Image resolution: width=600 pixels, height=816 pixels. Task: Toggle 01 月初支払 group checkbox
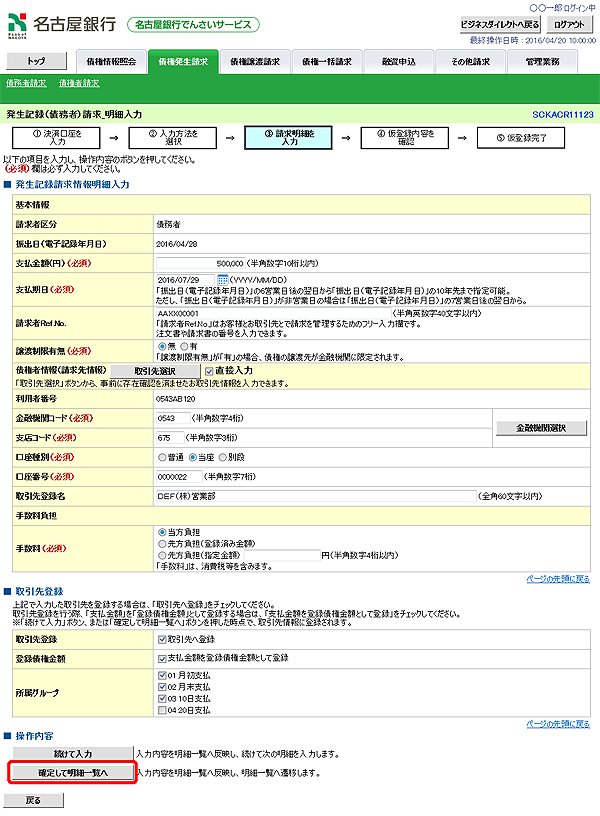click(162, 675)
